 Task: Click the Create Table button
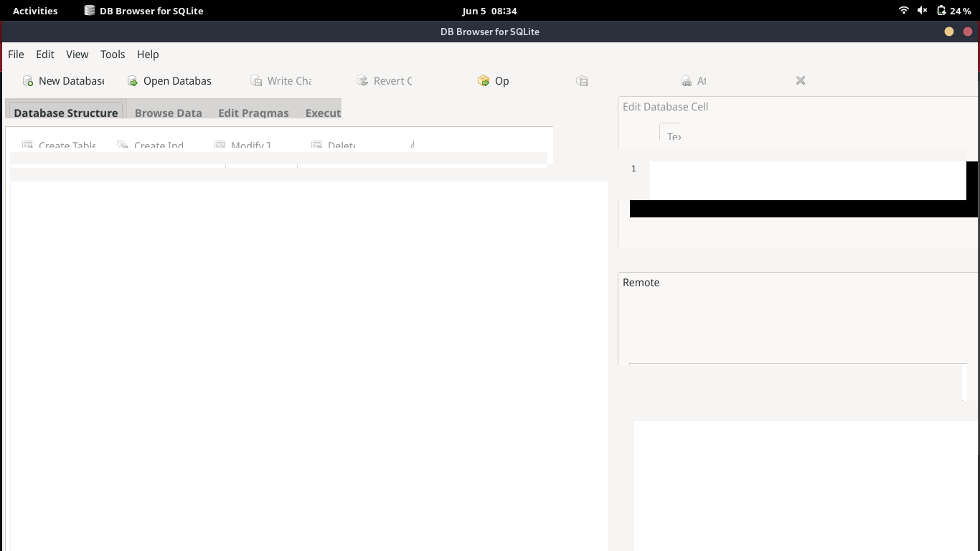point(59,145)
